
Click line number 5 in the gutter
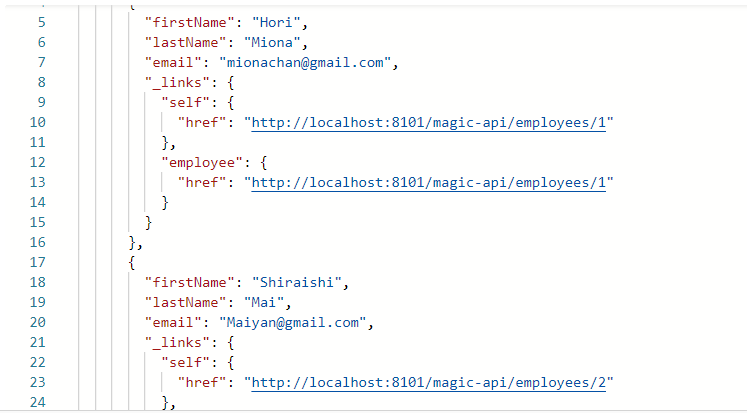(x=41, y=23)
